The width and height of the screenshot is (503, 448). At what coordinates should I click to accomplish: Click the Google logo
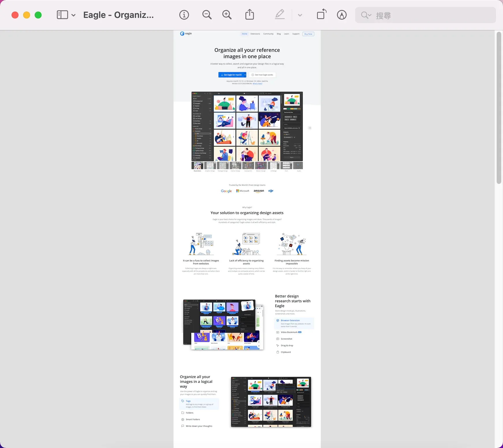tap(226, 191)
